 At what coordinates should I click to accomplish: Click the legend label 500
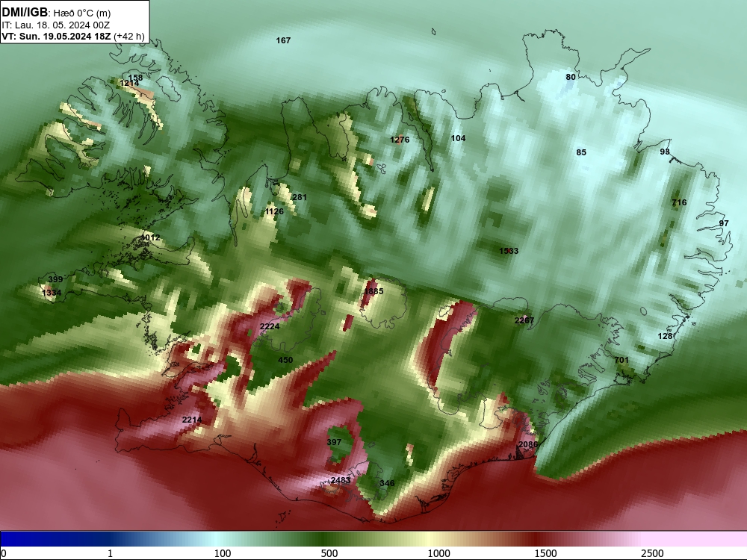click(x=329, y=553)
